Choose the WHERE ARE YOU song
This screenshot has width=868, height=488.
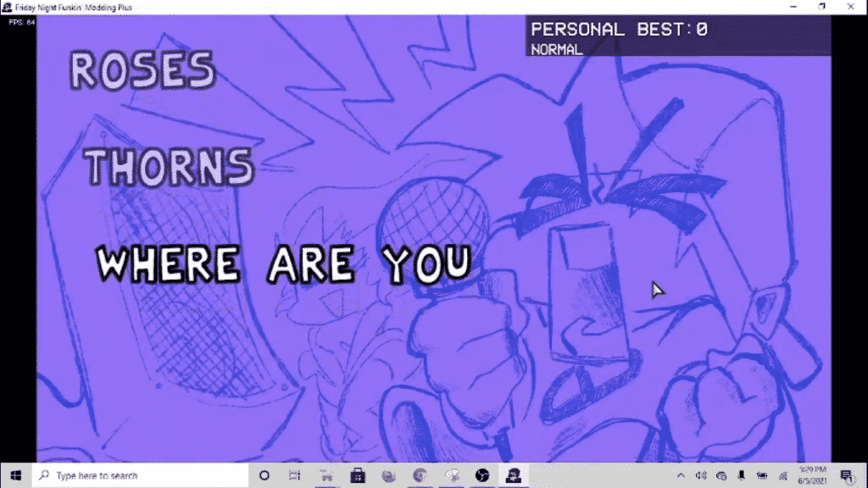pyautogui.click(x=284, y=264)
